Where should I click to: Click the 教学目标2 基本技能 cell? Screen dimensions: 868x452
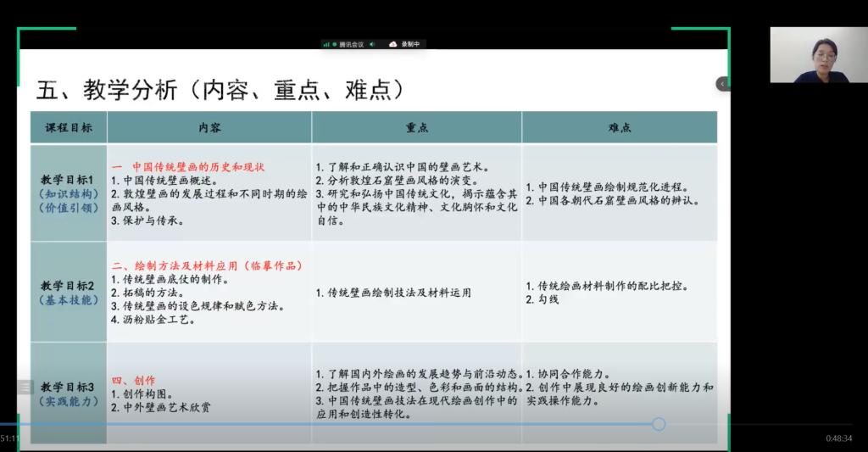tap(68, 292)
